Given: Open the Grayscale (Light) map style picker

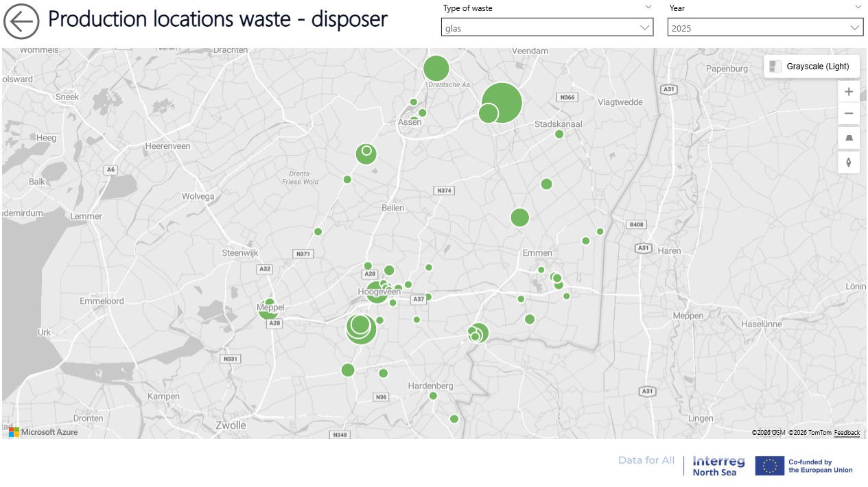Looking at the screenshot, I should 811,67.
